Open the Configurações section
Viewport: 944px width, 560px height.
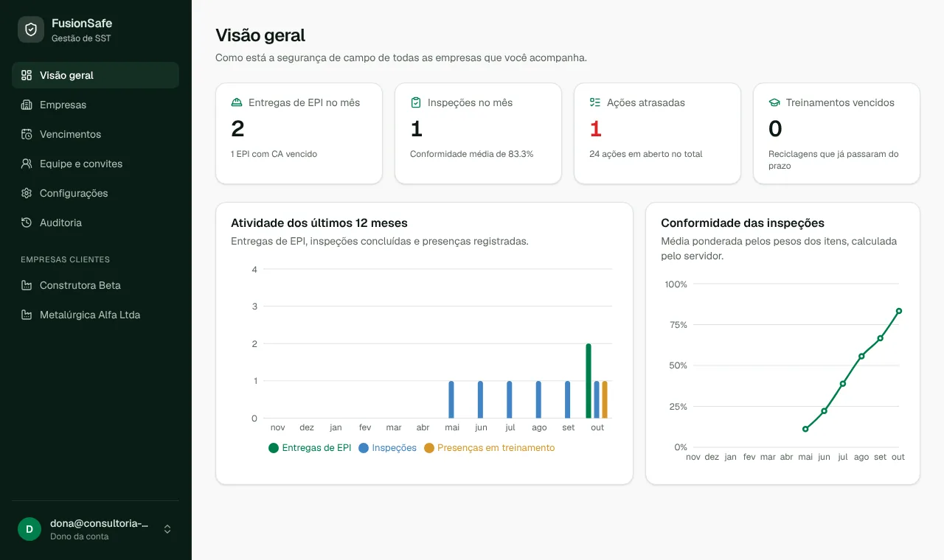tap(95, 193)
